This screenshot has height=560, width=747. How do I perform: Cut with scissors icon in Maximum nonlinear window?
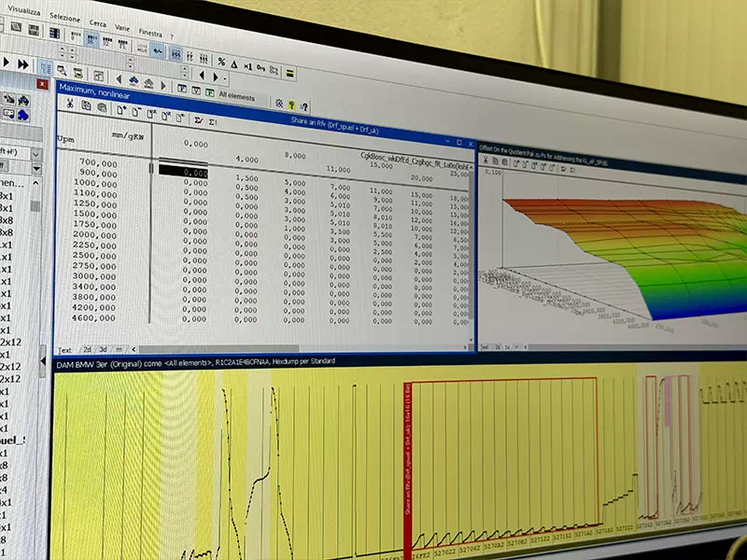click(70, 104)
